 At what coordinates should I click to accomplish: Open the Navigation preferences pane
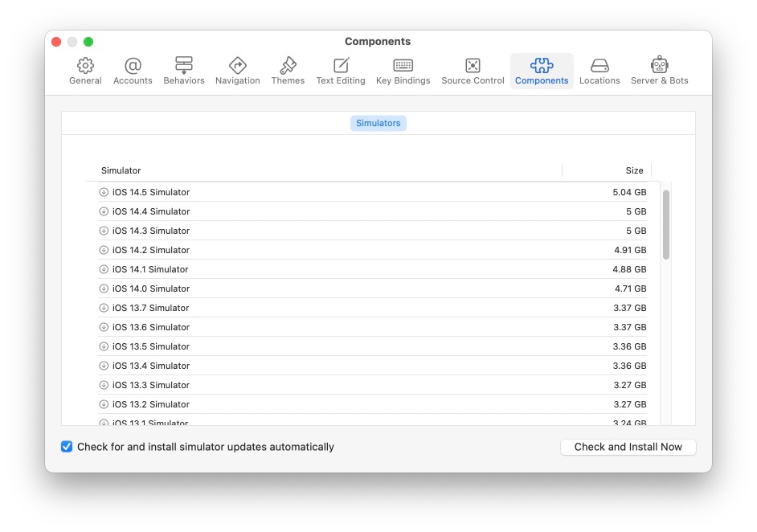tap(237, 71)
